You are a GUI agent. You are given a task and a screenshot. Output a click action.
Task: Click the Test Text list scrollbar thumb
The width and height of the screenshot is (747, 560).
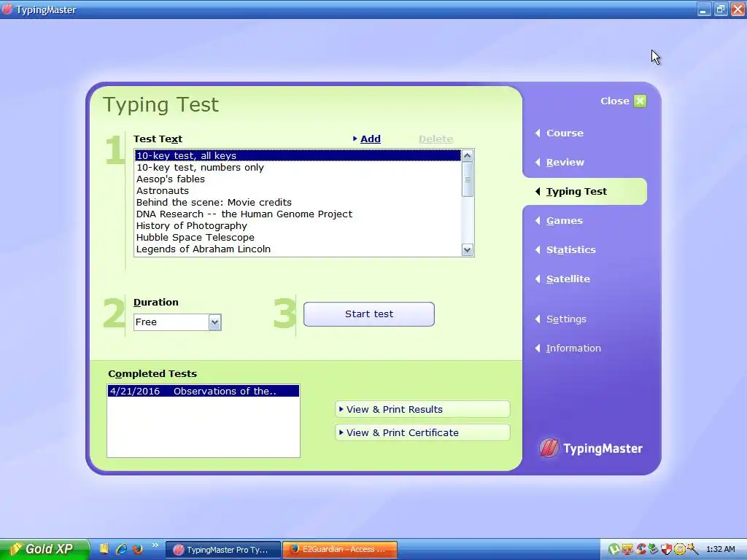tap(468, 179)
